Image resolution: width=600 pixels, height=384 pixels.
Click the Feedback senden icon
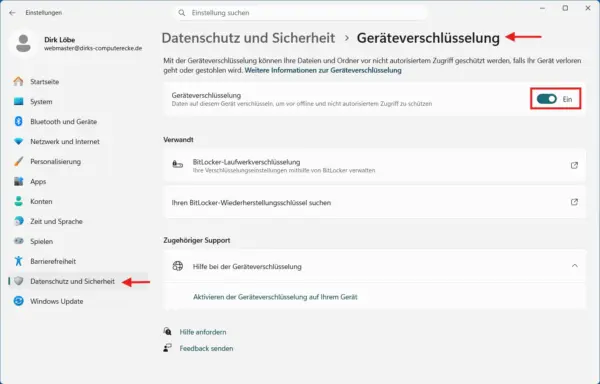tap(167, 348)
